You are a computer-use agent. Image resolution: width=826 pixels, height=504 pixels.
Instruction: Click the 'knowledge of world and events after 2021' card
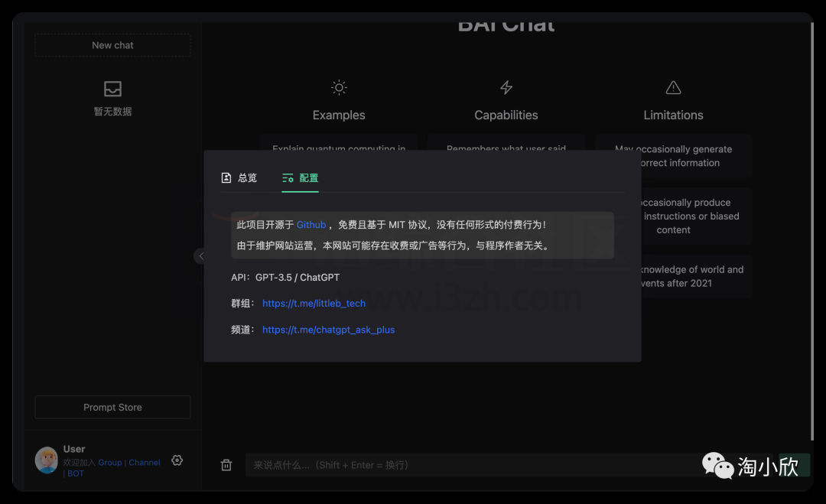pyautogui.click(x=697, y=277)
